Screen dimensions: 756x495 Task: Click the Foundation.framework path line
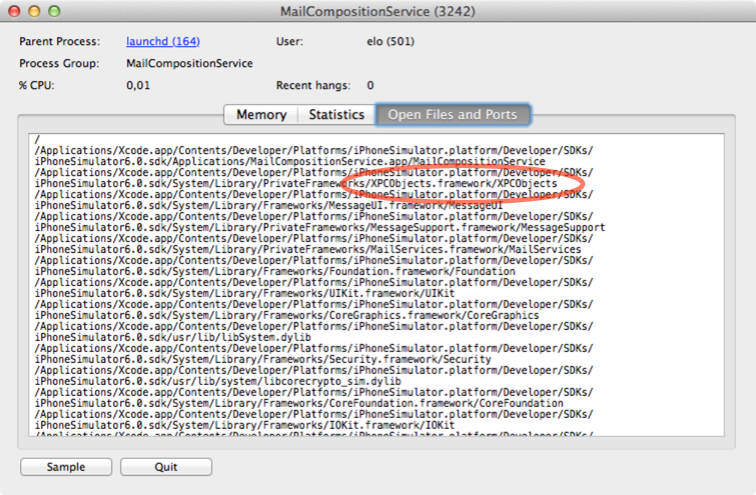[x=275, y=271]
